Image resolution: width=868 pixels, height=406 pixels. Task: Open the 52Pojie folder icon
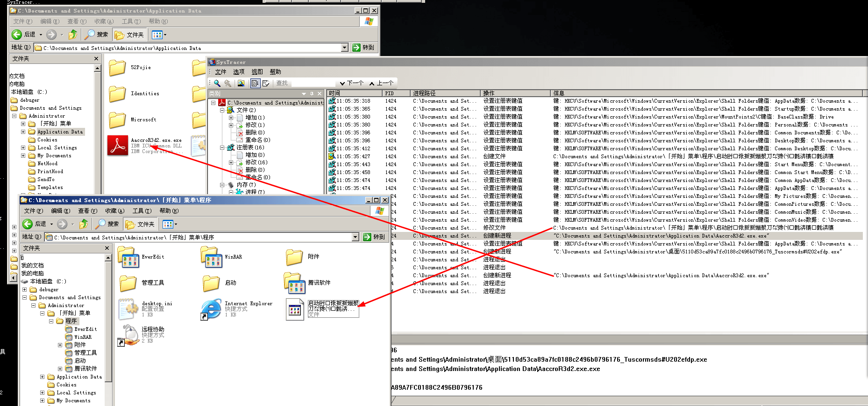click(x=117, y=68)
